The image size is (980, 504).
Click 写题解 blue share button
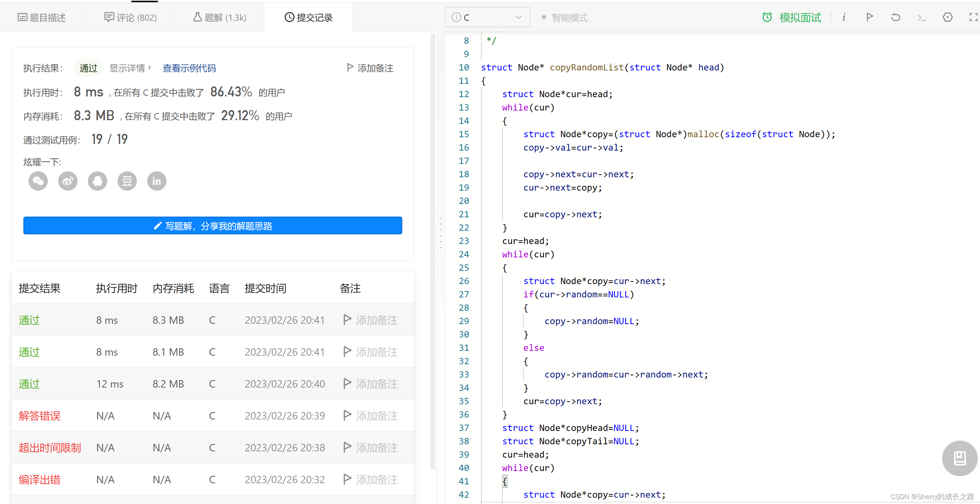click(x=212, y=226)
